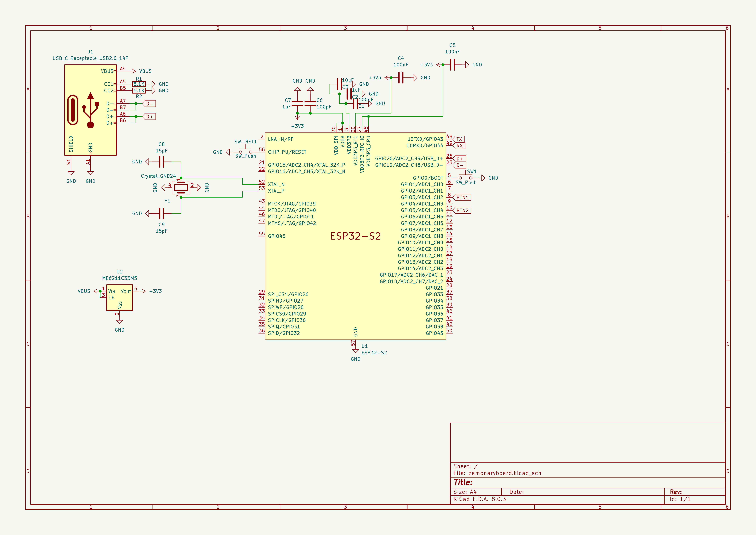Click the C4 100nF capacitor symbol

pyautogui.click(x=401, y=78)
